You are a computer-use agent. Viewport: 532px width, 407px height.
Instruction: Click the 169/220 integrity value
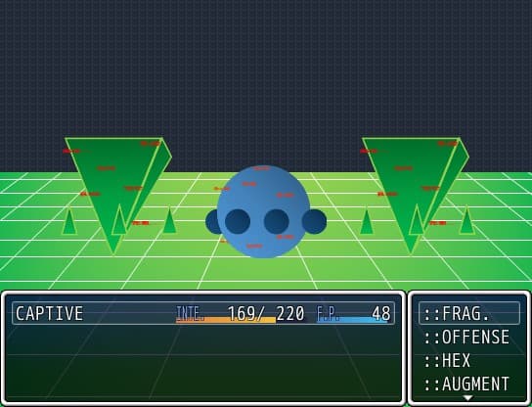coord(266,313)
